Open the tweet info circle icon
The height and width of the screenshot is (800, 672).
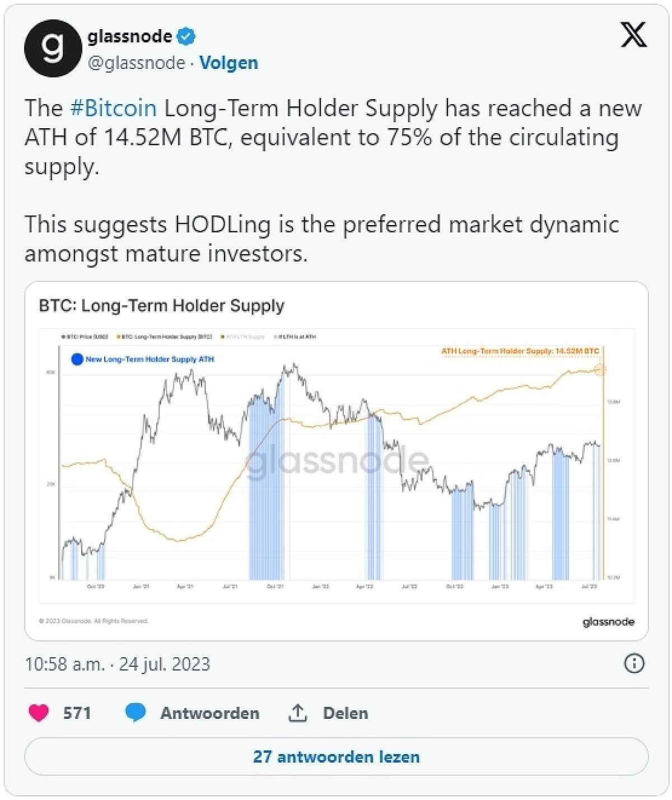(634, 663)
